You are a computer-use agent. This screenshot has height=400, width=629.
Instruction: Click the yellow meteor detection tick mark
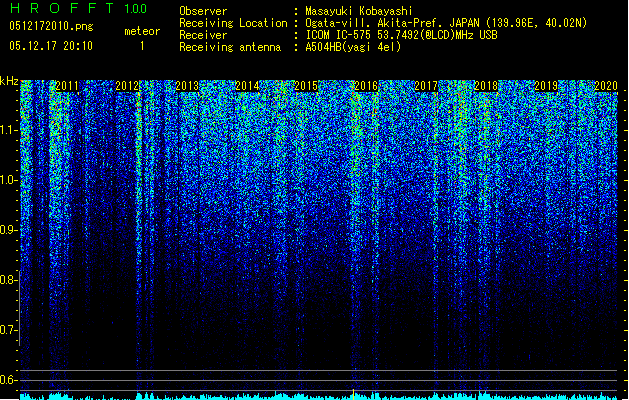coord(353,394)
